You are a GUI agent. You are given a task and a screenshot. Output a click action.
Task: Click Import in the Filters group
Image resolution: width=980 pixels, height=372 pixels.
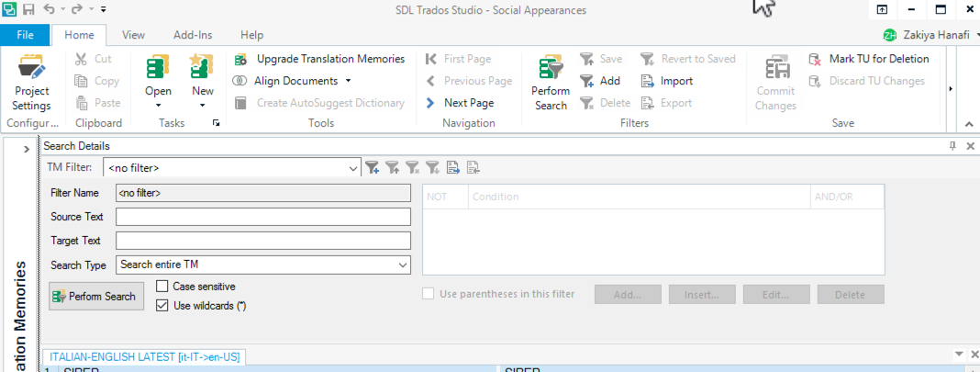coord(666,81)
